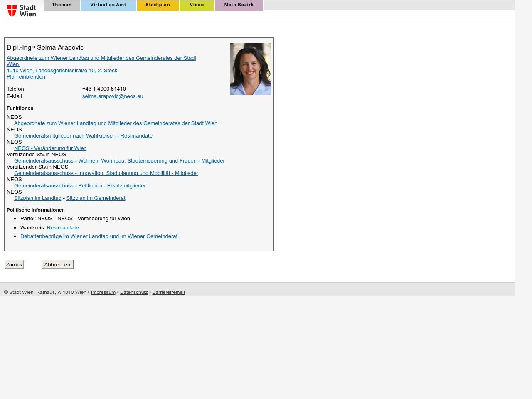Click the Wahlkreis Restmandate link
Image resolution: width=532 pixels, height=399 pixels.
[x=63, y=228]
